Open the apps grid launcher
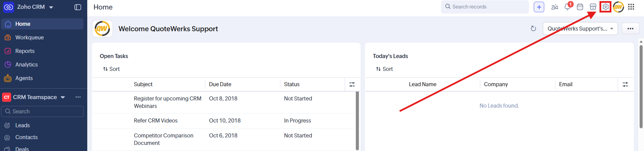This screenshot has height=151, width=644. pyautogui.click(x=631, y=7)
